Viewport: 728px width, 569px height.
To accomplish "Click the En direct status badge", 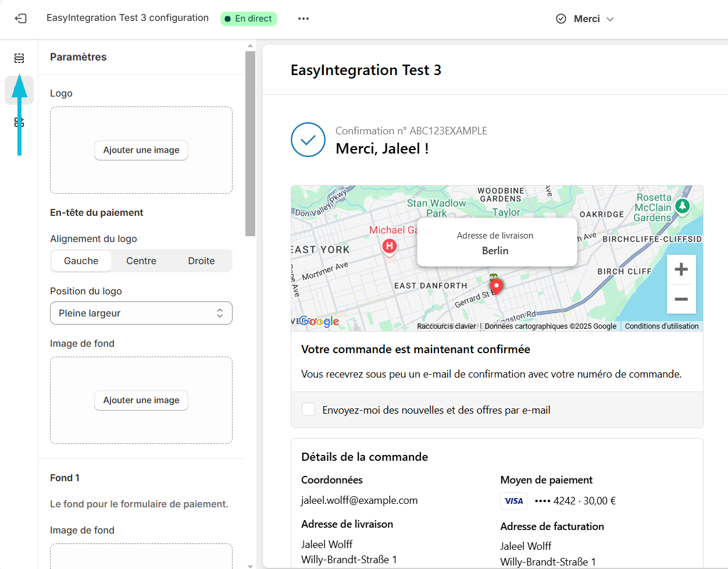I will pyautogui.click(x=249, y=19).
